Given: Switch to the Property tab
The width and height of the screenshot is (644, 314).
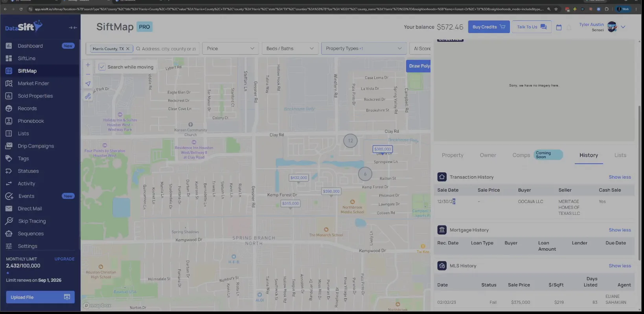Looking at the screenshot, I should [453, 155].
